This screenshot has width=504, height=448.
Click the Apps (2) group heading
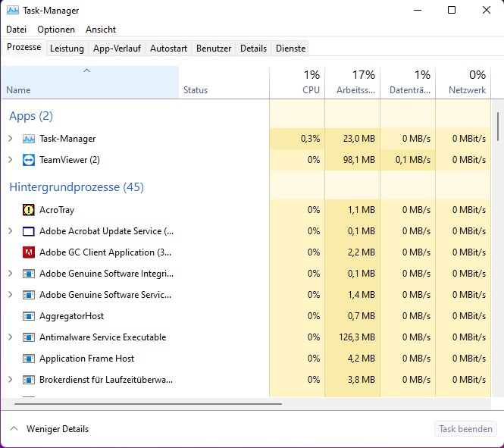31,116
